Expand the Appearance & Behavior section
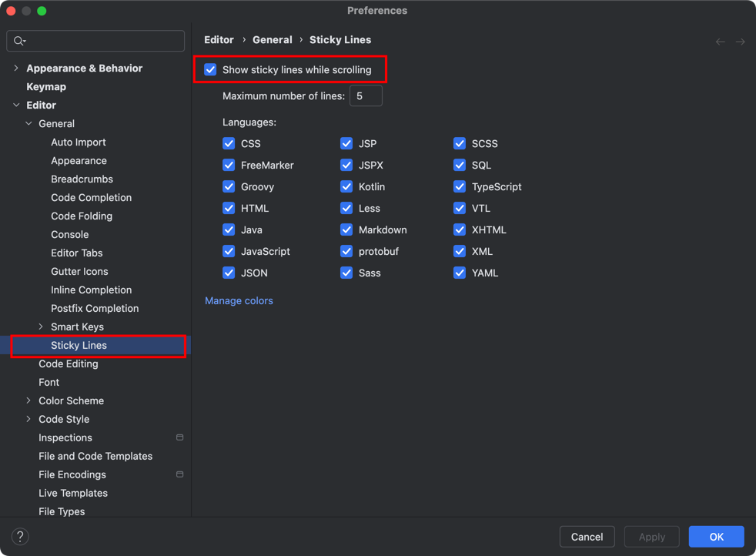Screen dimensions: 756x556 [x=16, y=69]
